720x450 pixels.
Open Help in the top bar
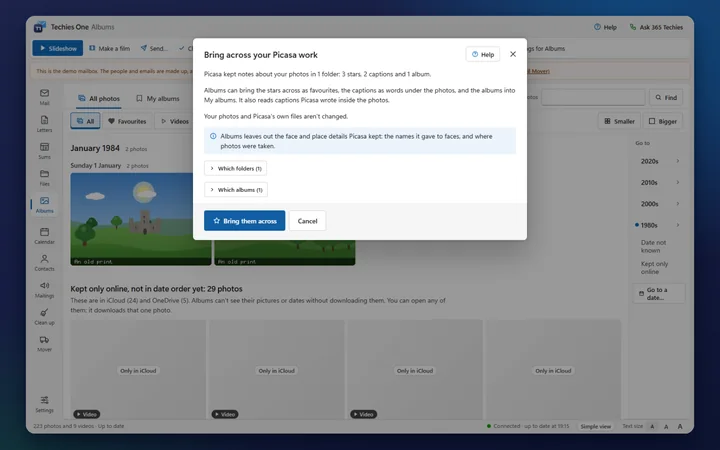pyautogui.click(x=605, y=27)
